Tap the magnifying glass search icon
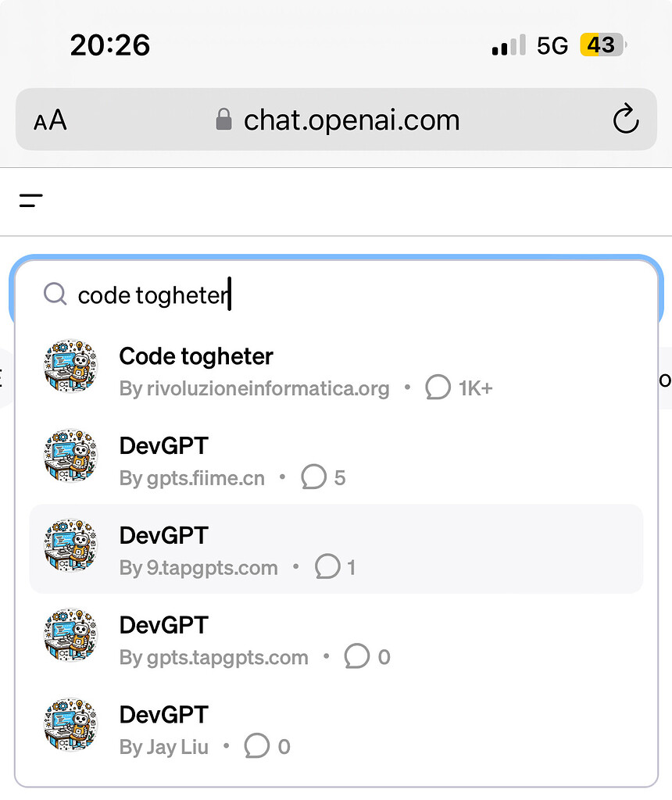The image size is (672, 800). (55, 295)
